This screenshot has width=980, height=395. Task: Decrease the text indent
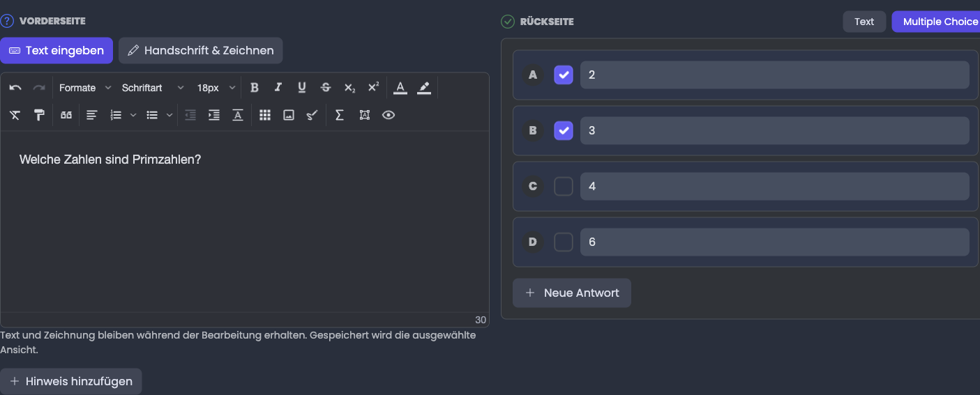190,116
